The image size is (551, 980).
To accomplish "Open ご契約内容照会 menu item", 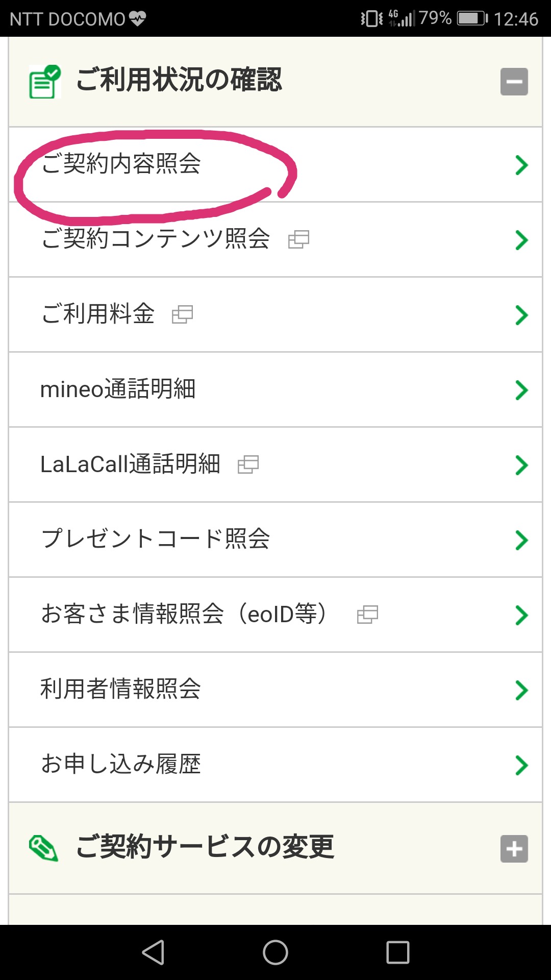I will [x=121, y=164].
